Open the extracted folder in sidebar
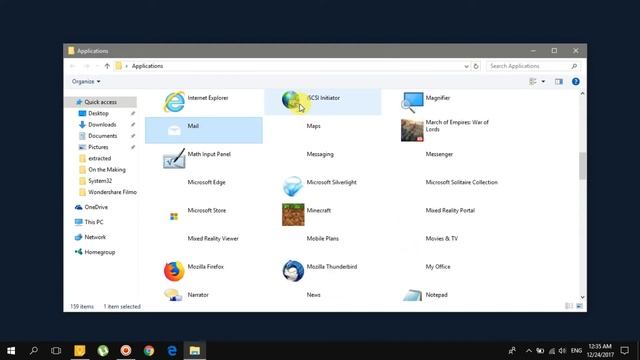Image resolution: width=640 pixels, height=360 pixels. tap(100, 158)
